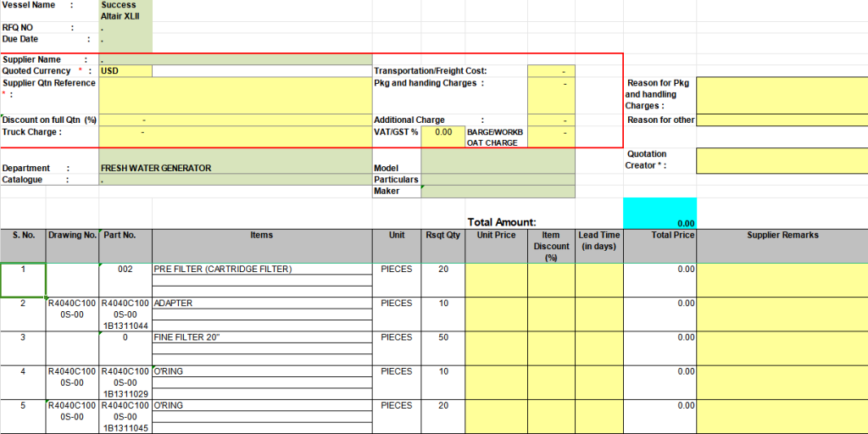Select the Item Discount cell for row 4
868x434 pixels.
tap(551, 381)
